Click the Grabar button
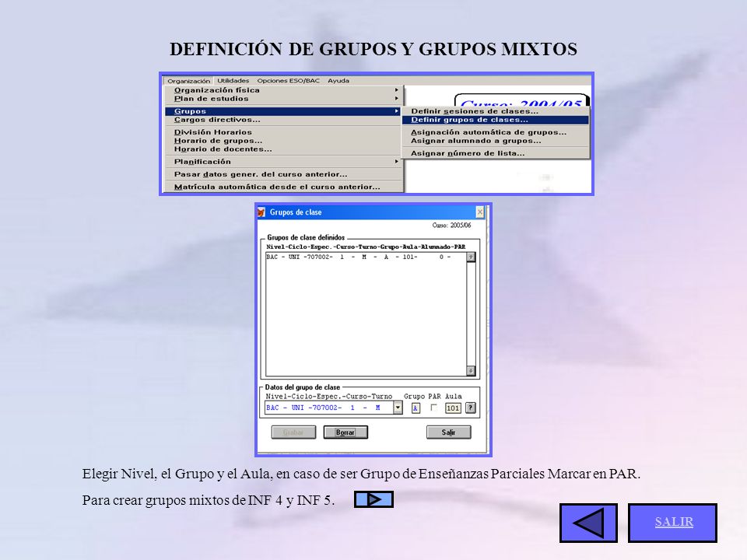This screenshot has width=747, height=560. point(293,432)
